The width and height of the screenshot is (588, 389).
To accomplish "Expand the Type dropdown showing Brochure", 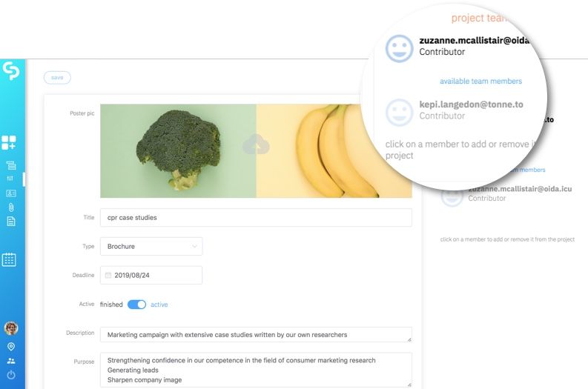I will click(x=151, y=246).
